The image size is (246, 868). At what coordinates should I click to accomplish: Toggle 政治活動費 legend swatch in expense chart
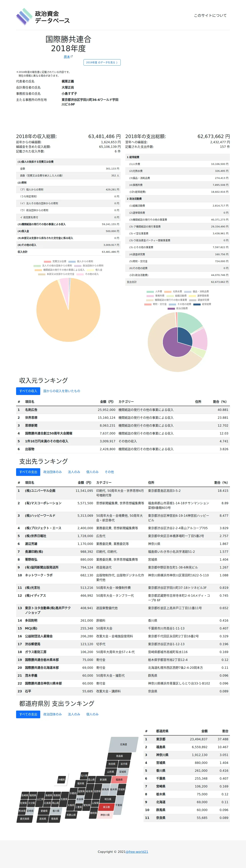click(171, 308)
